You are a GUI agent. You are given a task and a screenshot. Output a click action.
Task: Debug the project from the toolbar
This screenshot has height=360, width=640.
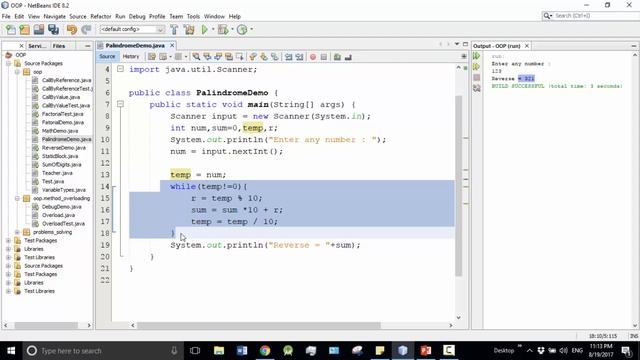pos(223,29)
